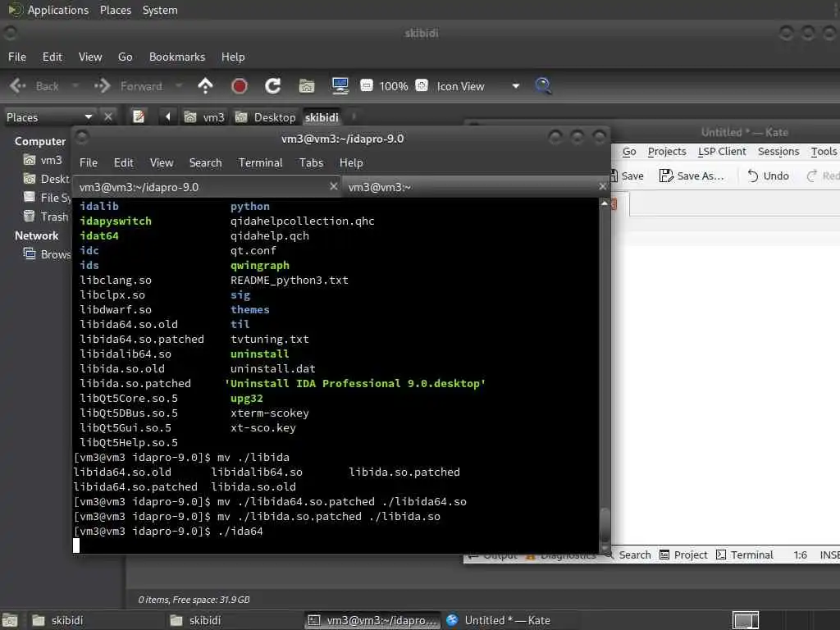Zoom in with the icon after 100%
This screenshot has width=840, height=630.
[422, 85]
